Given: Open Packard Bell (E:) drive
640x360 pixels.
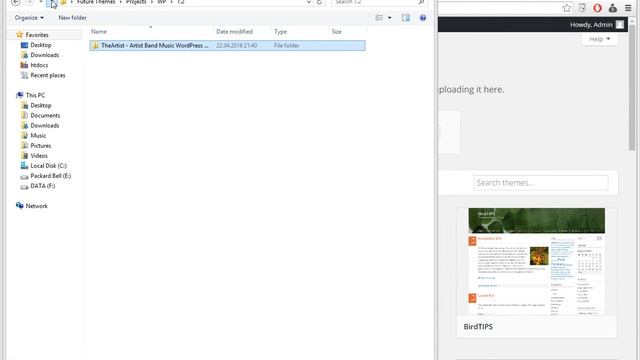Looking at the screenshot, I should 51,176.
